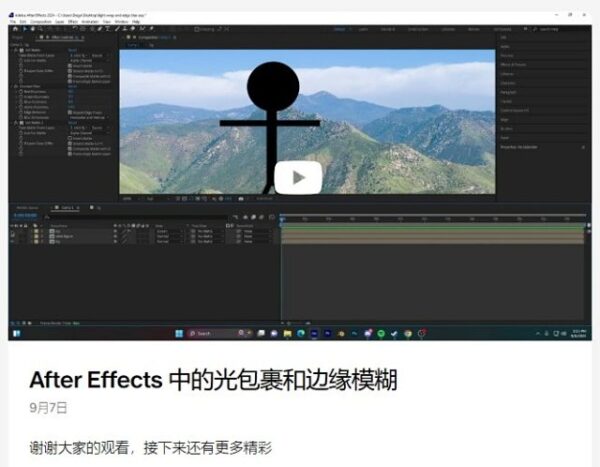Open the viewer resolution Full dropdown
The height and width of the screenshot is (467, 600).
coord(158,199)
